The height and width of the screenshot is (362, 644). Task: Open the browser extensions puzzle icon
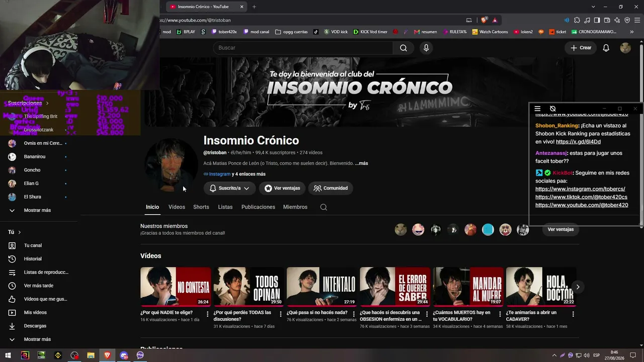click(577, 20)
